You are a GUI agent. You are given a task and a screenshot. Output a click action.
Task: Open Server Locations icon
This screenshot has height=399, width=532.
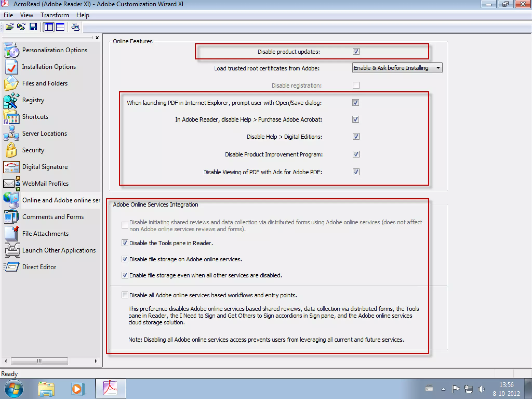click(x=11, y=134)
